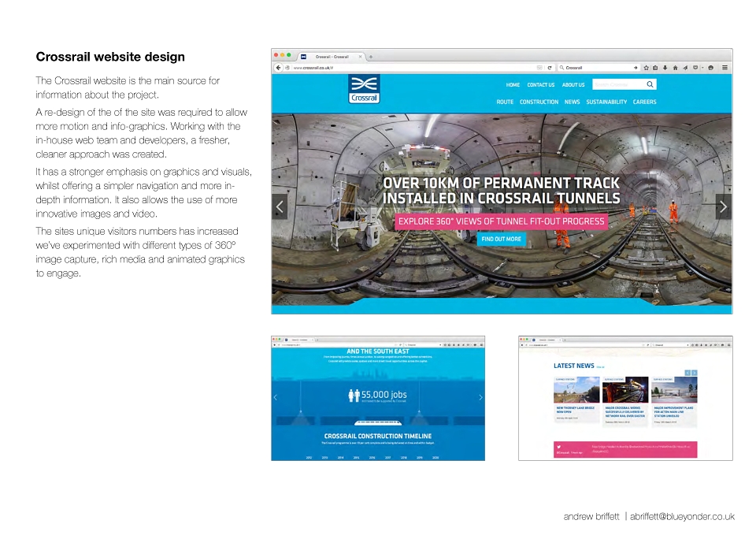
Task: Click the browser search field containing 'Crossrail'
Action: pos(598,68)
